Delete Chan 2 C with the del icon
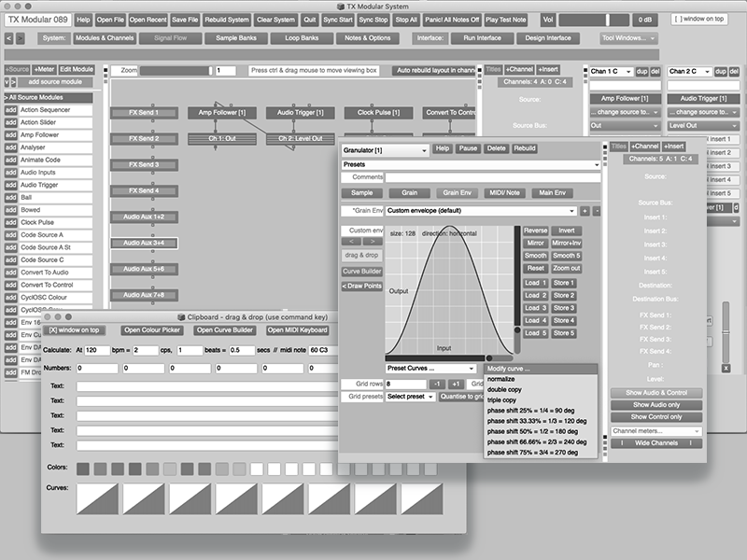 pos(732,71)
